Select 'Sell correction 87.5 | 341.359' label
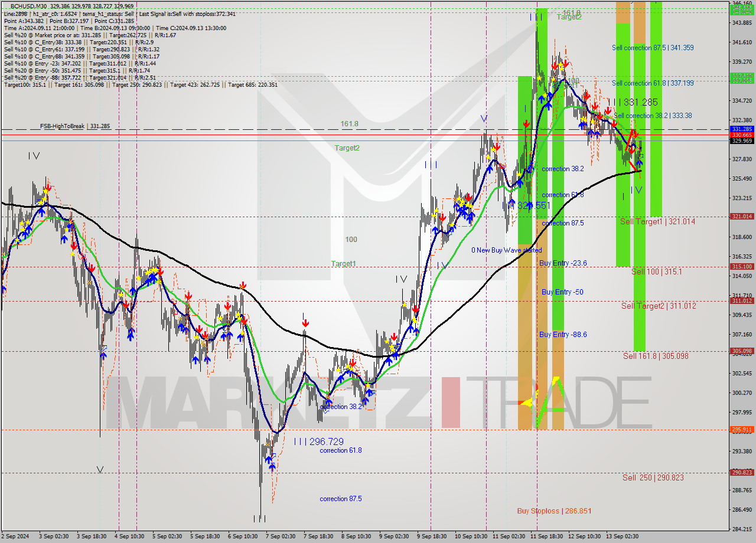Image resolution: width=756 pixels, height=543 pixels. point(653,48)
